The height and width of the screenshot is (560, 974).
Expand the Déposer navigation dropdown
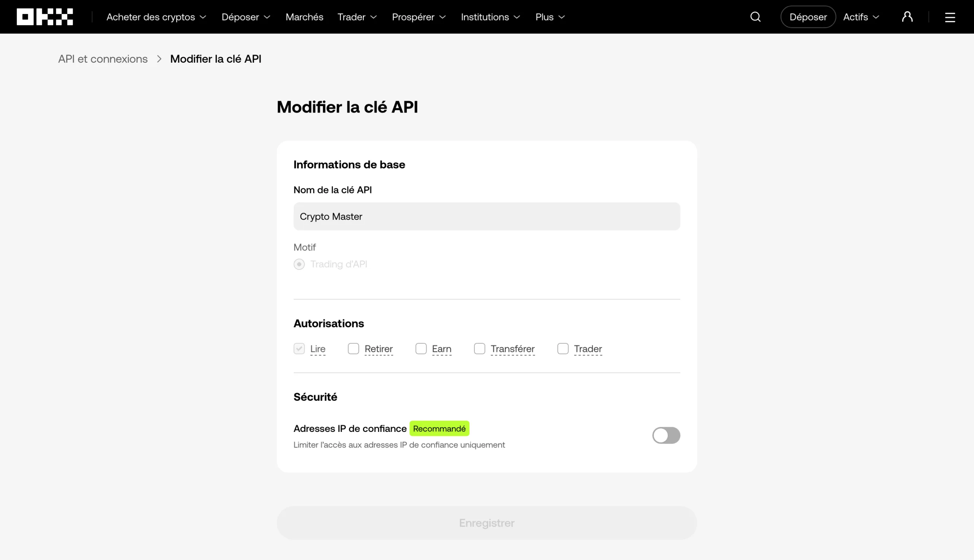click(246, 17)
